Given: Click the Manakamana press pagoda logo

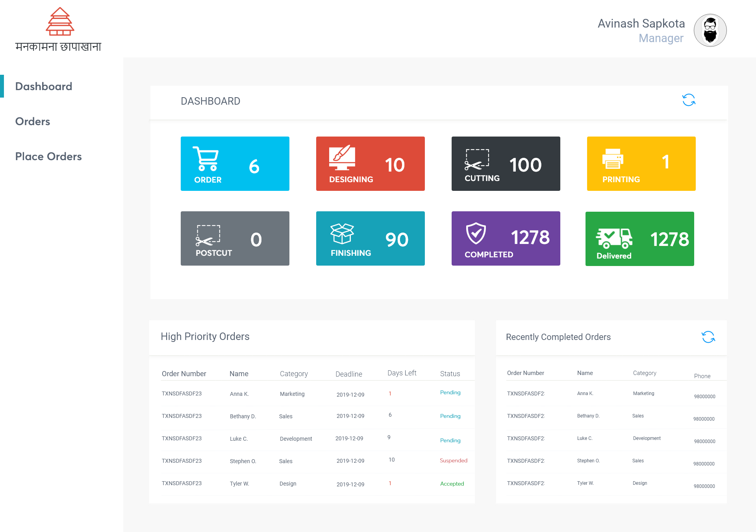Looking at the screenshot, I should coord(60,22).
